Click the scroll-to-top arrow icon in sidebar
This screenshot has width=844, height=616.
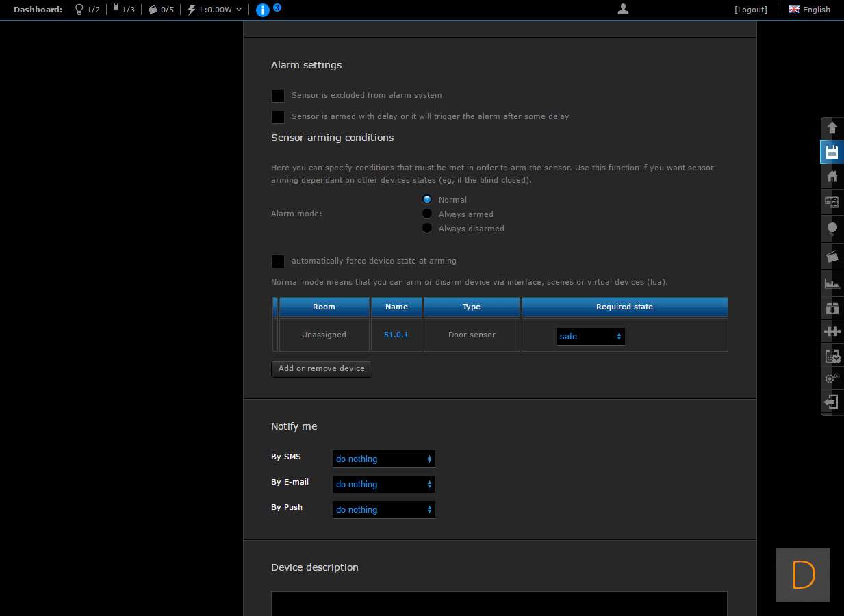(x=832, y=128)
